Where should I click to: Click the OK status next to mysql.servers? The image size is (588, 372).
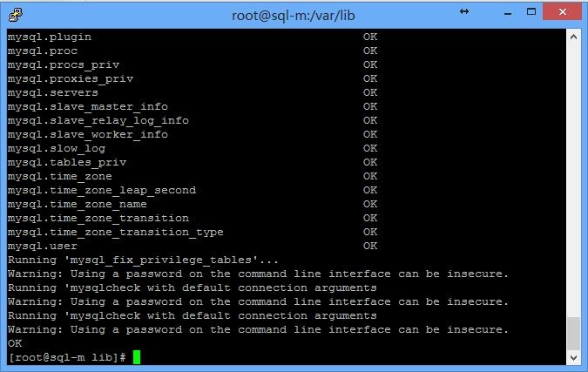[x=369, y=92]
